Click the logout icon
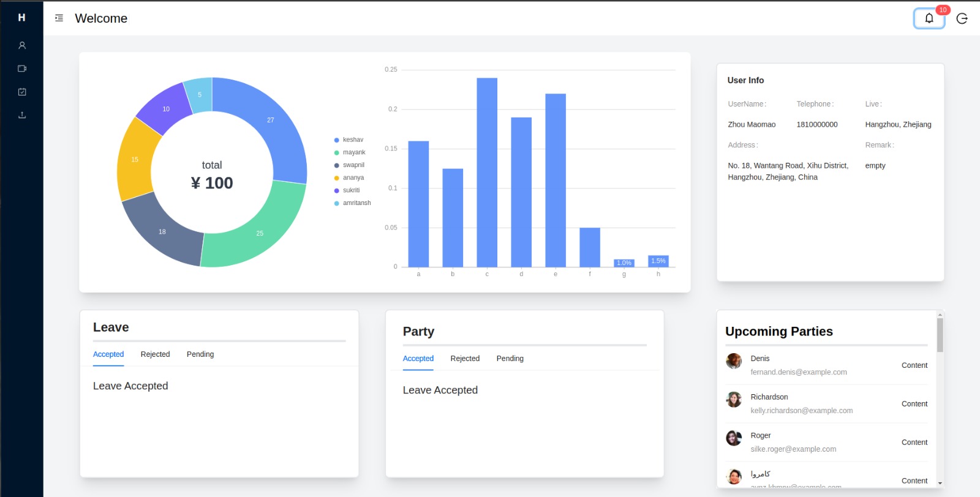980x497 pixels. click(962, 18)
